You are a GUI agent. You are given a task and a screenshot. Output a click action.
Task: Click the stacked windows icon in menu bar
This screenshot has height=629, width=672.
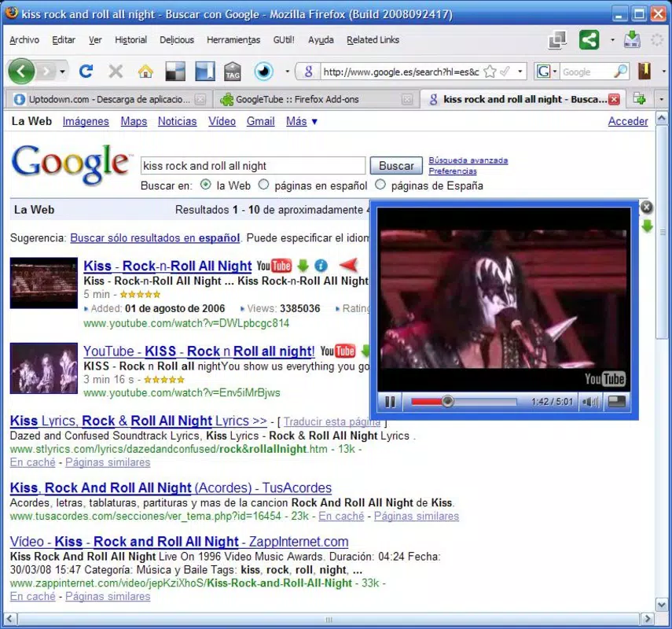(557, 40)
